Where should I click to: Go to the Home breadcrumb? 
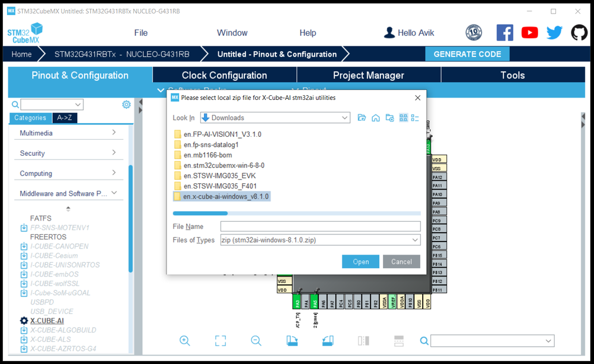click(21, 54)
